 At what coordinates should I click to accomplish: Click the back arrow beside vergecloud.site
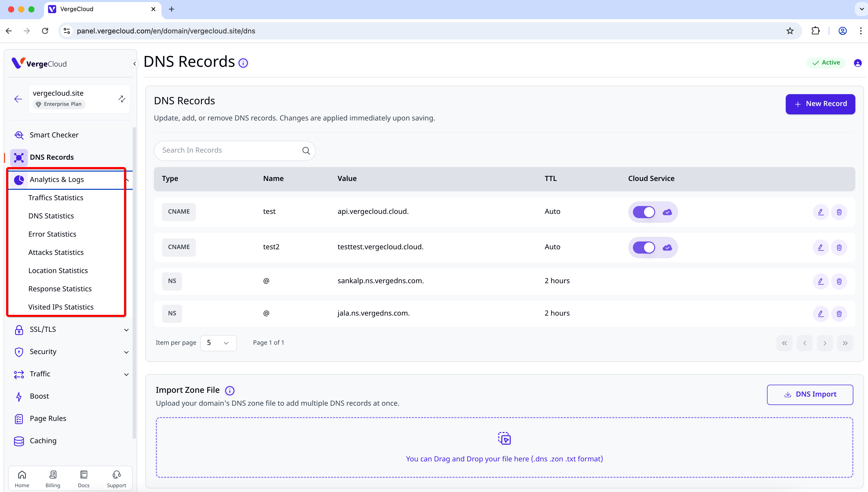[x=18, y=99]
